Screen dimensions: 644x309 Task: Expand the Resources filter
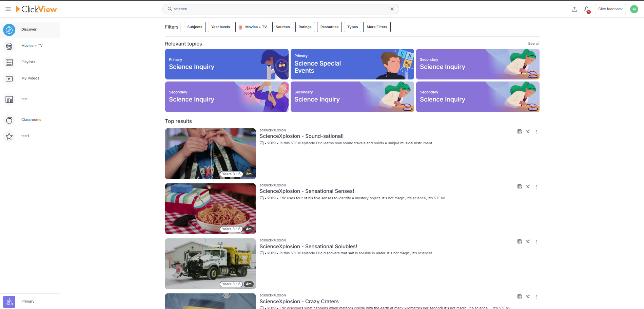click(x=329, y=27)
